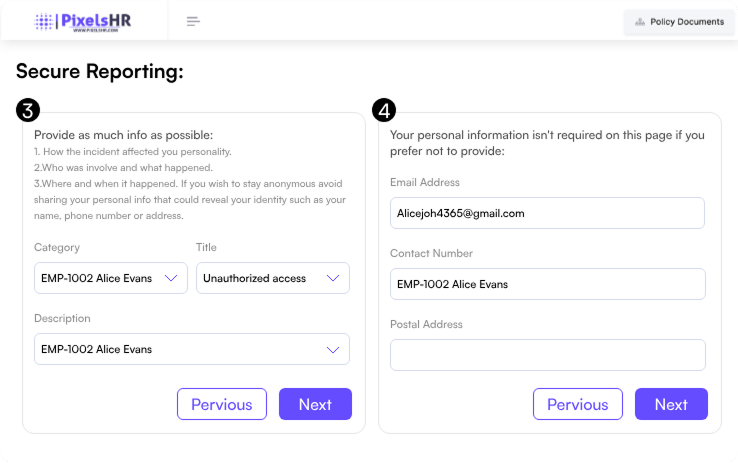This screenshot has width=738, height=463.
Task: Click the Policy Documents icon
Action: tap(640, 22)
